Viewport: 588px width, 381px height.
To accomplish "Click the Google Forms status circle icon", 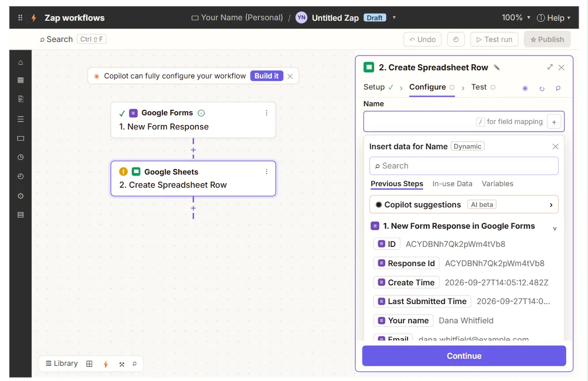I will (x=201, y=113).
